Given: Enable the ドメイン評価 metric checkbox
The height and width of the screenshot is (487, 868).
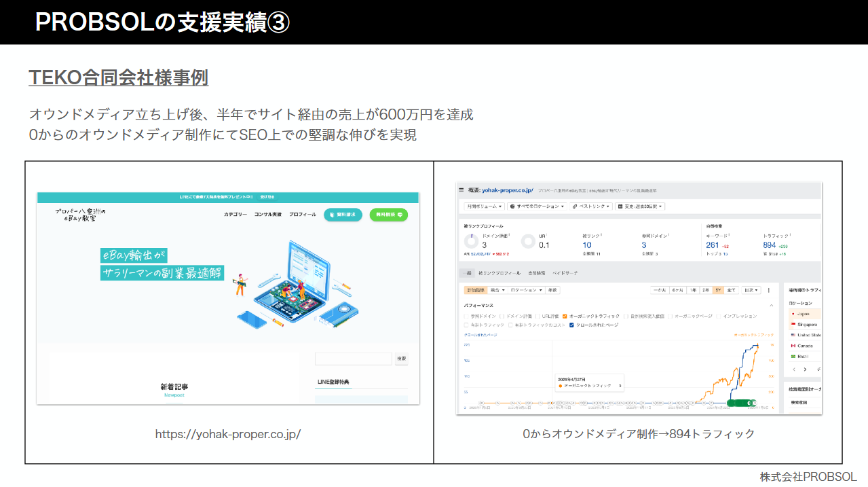Looking at the screenshot, I should pyautogui.click(x=501, y=316).
